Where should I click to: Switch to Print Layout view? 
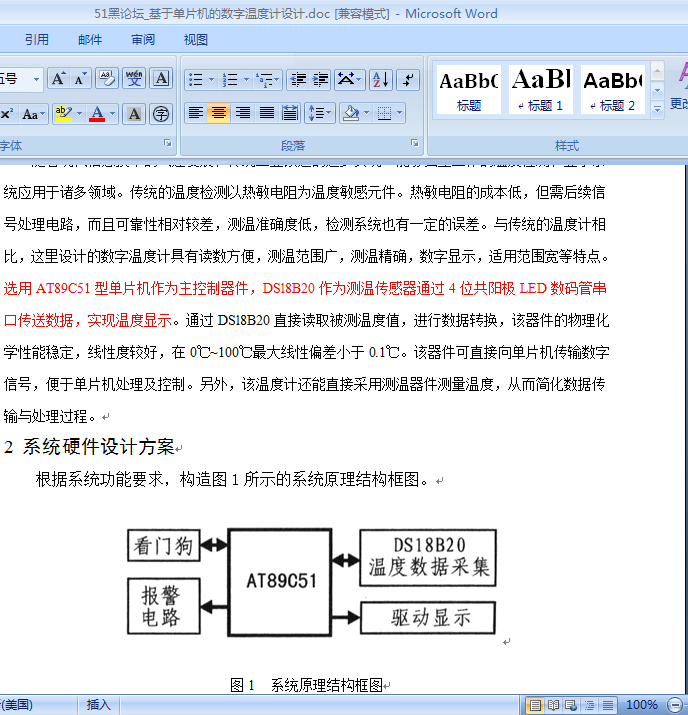tap(535, 705)
